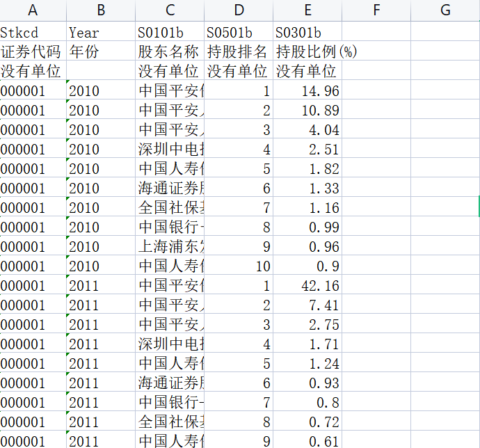Select the 持股比例(%) cell
Viewport: 480px width, 448px height.
tap(307, 51)
